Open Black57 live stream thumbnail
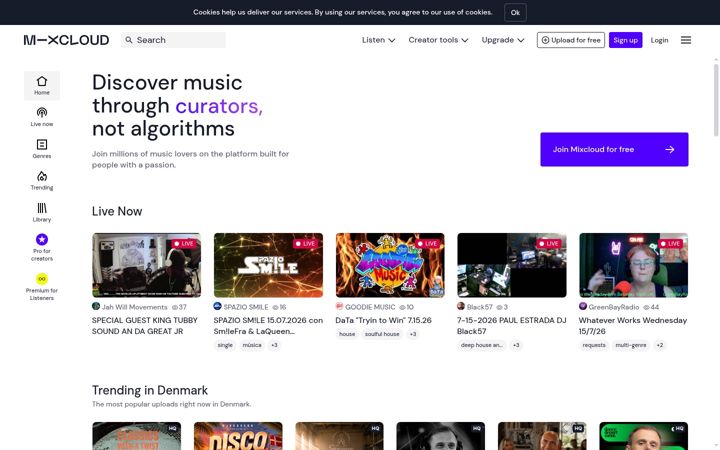 click(512, 265)
